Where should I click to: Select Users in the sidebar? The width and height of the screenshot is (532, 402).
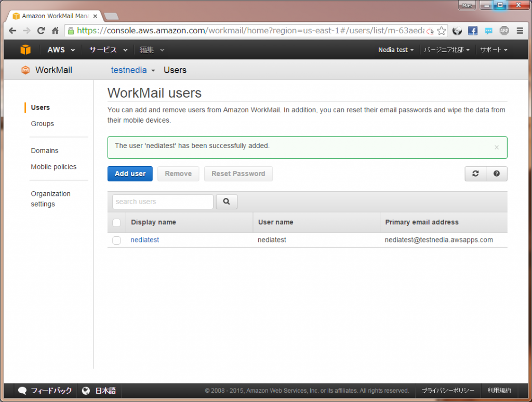[41, 107]
